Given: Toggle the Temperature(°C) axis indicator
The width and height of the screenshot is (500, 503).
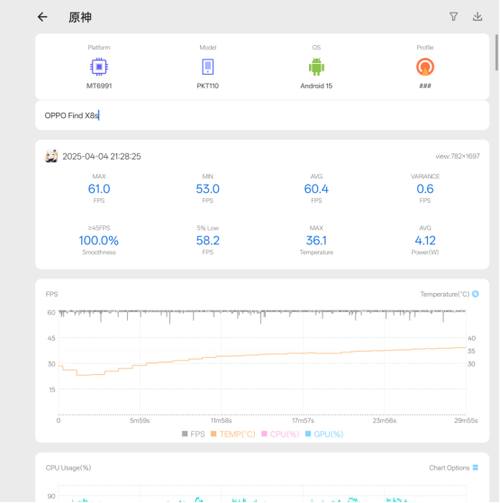Looking at the screenshot, I should coord(476,294).
